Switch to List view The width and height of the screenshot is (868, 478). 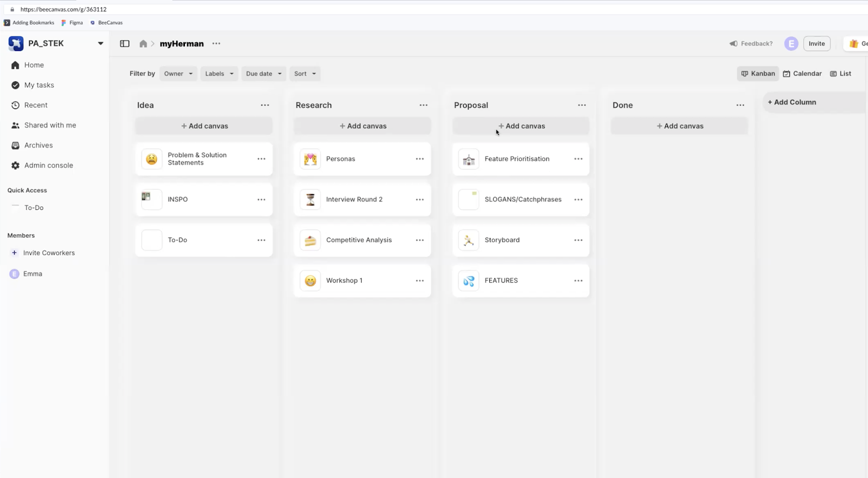[x=840, y=74]
